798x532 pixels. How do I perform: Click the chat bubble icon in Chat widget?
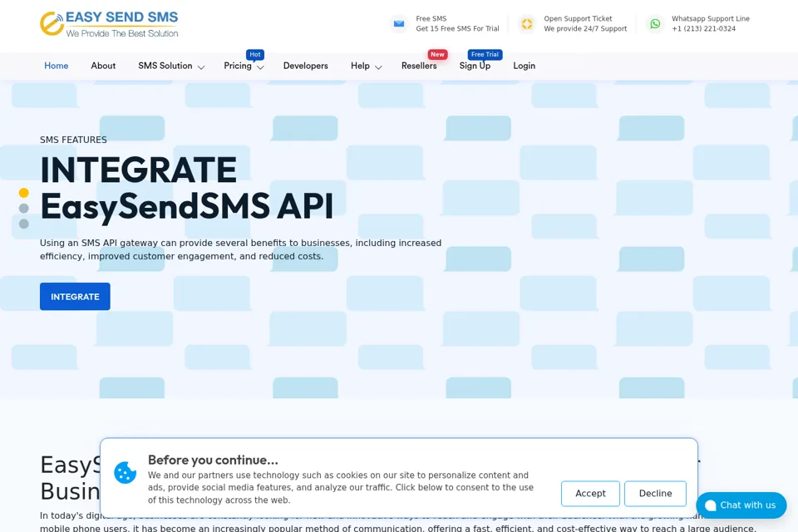pos(711,505)
